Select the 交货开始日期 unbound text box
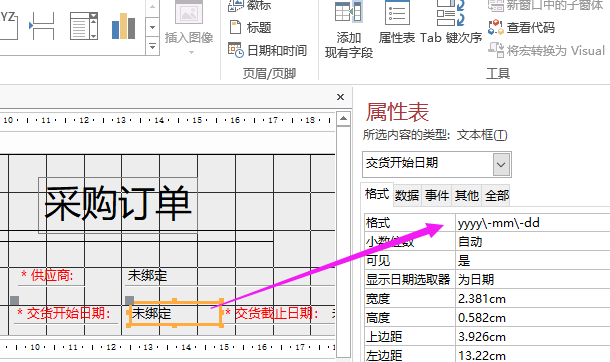The image size is (610, 362). (175, 313)
